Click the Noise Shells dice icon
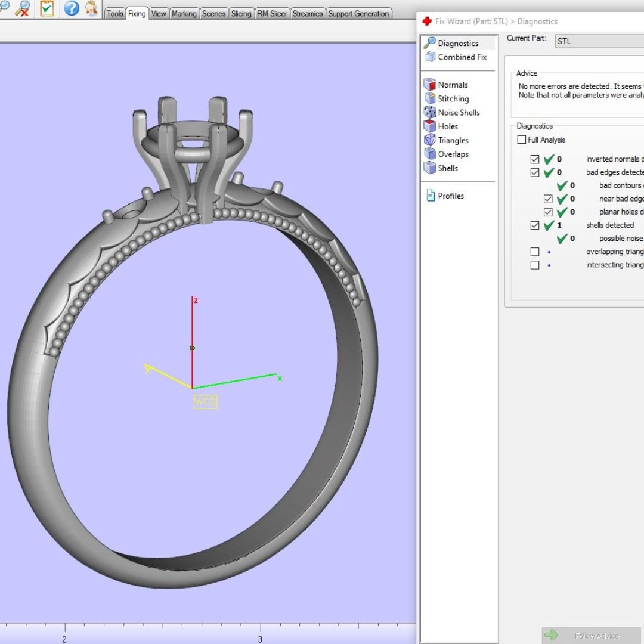644x644 pixels. coord(429,112)
